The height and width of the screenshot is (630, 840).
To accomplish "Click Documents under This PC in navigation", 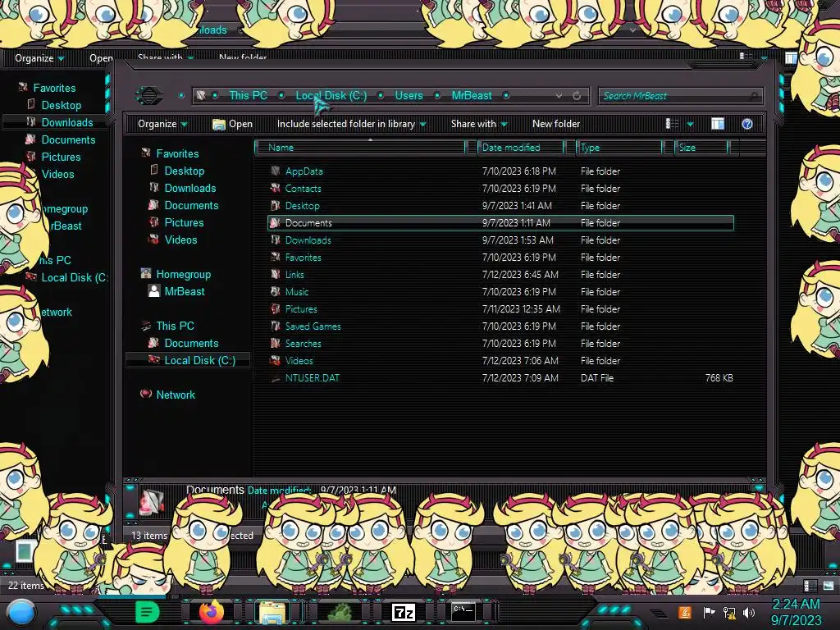I will point(191,344).
